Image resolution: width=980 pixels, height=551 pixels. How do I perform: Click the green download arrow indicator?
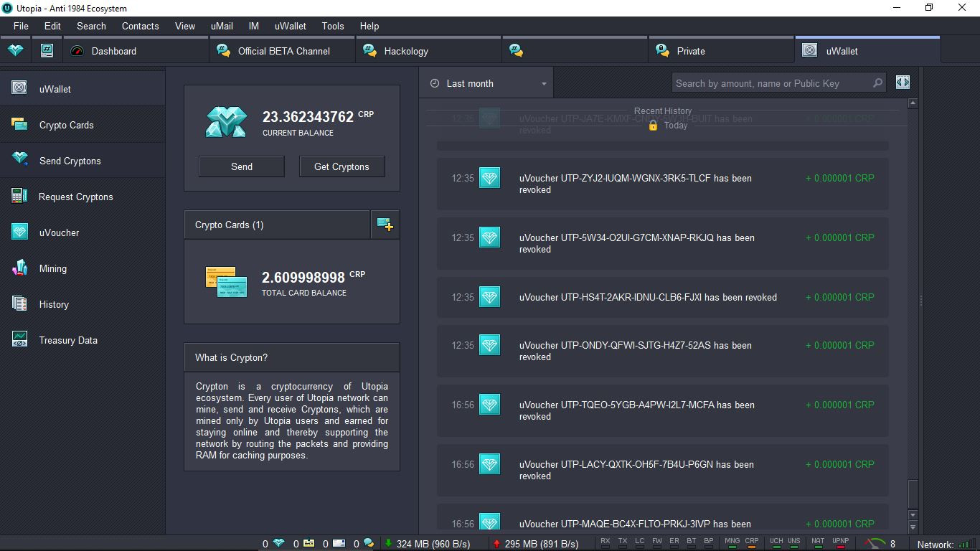point(388,543)
